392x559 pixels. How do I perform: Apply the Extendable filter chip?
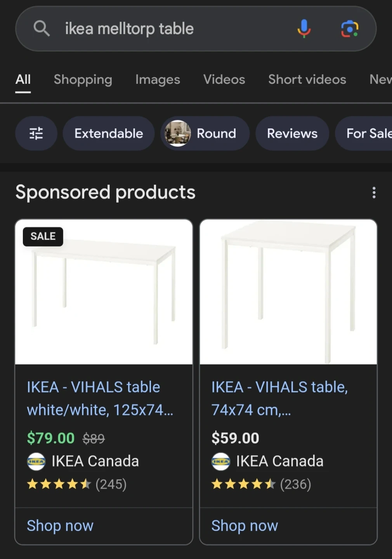point(109,134)
